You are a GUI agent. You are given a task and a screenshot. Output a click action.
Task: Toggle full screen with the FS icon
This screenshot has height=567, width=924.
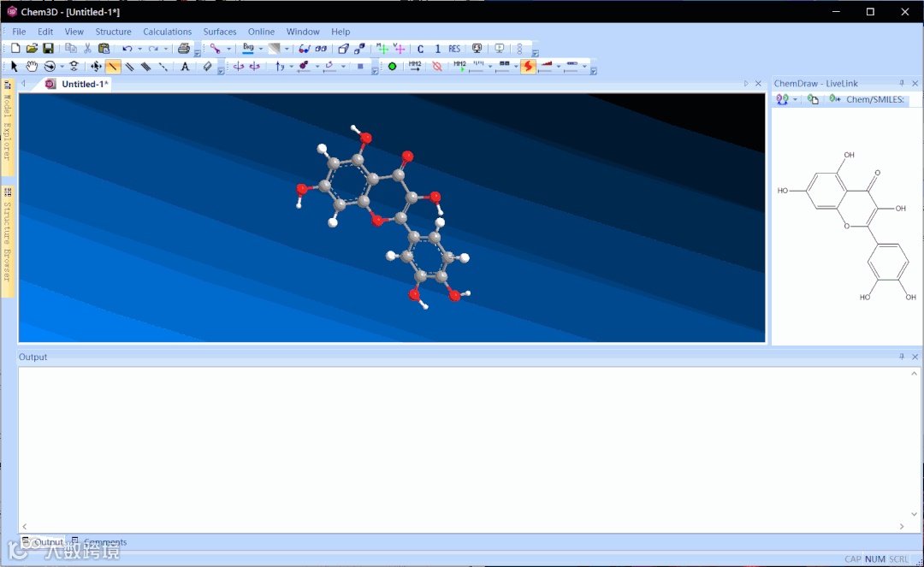click(477, 49)
